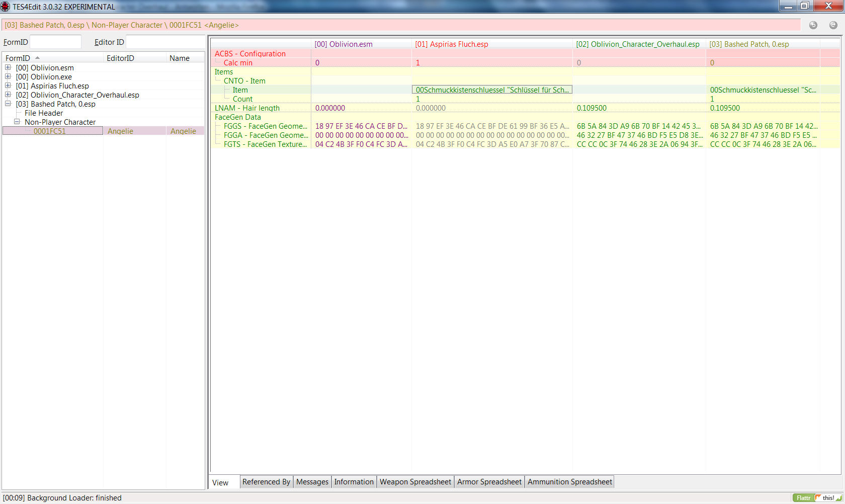Click the TES4Edit title bar application icon
This screenshot has width=845, height=504.
tap(6, 7)
